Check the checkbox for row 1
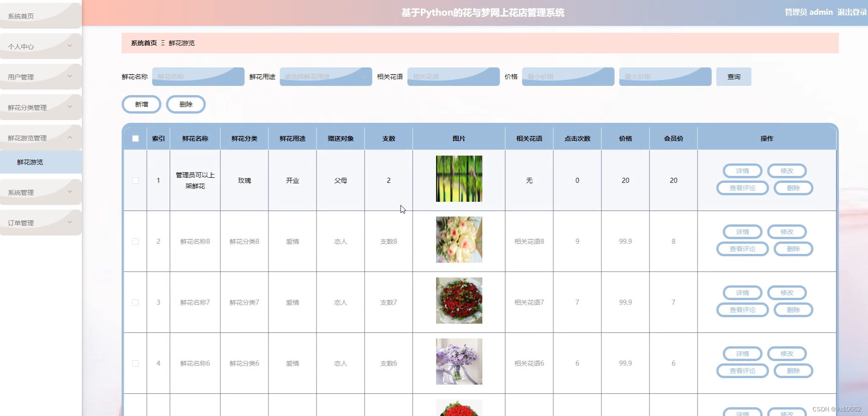The width and height of the screenshot is (868, 416). (135, 181)
